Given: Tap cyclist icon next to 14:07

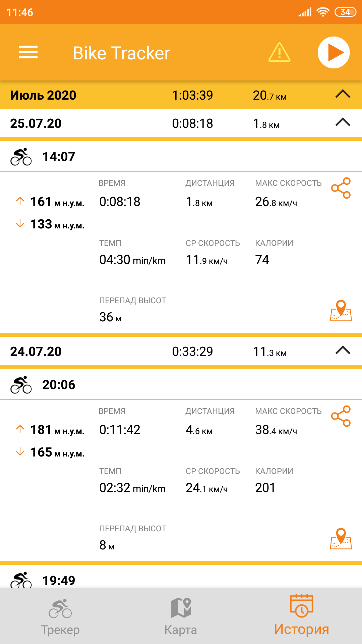Looking at the screenshot, I should 21,157.
